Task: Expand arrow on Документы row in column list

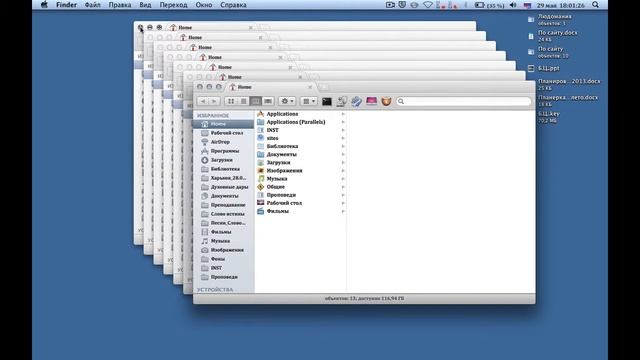Action: 343,154
